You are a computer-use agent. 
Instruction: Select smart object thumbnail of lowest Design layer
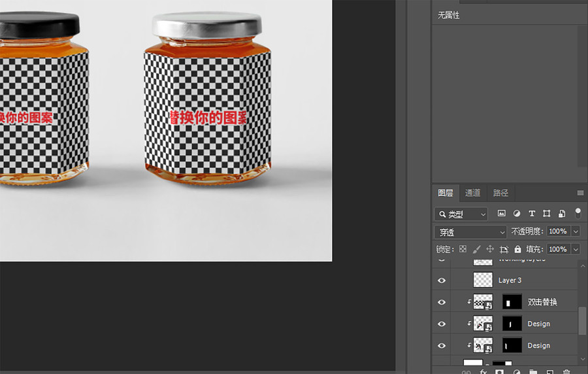pyautogui.click(x=483, y=345)
